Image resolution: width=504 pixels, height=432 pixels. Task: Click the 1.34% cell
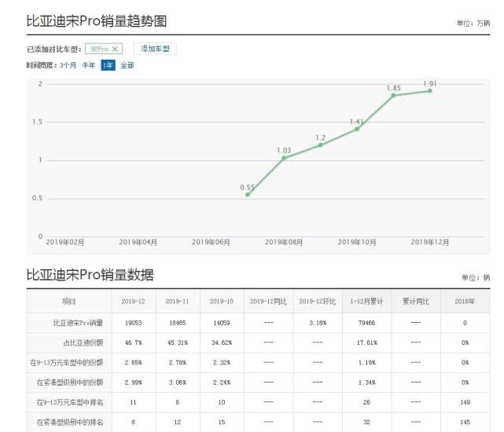[366, 383]
